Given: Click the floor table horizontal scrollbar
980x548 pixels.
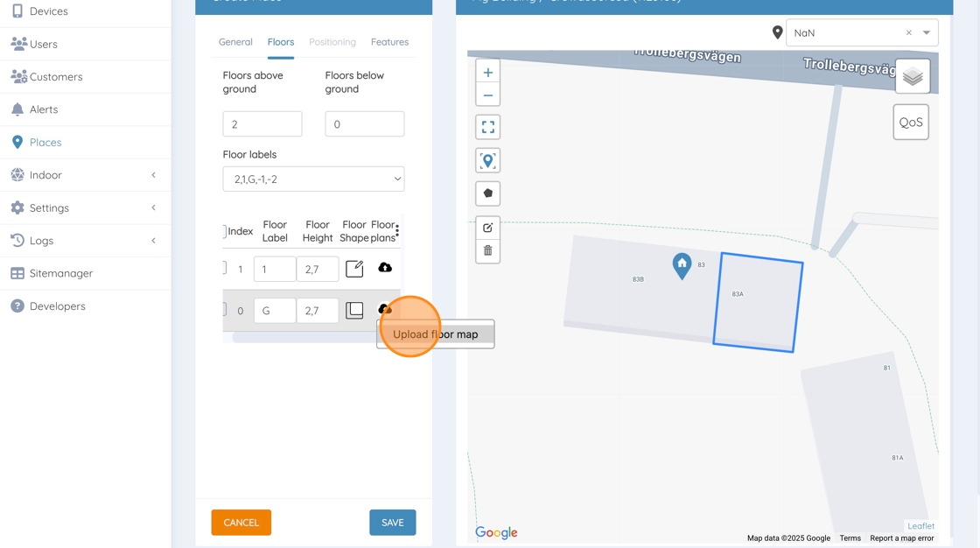Looking at the screenshot, I should coord(304,338).
